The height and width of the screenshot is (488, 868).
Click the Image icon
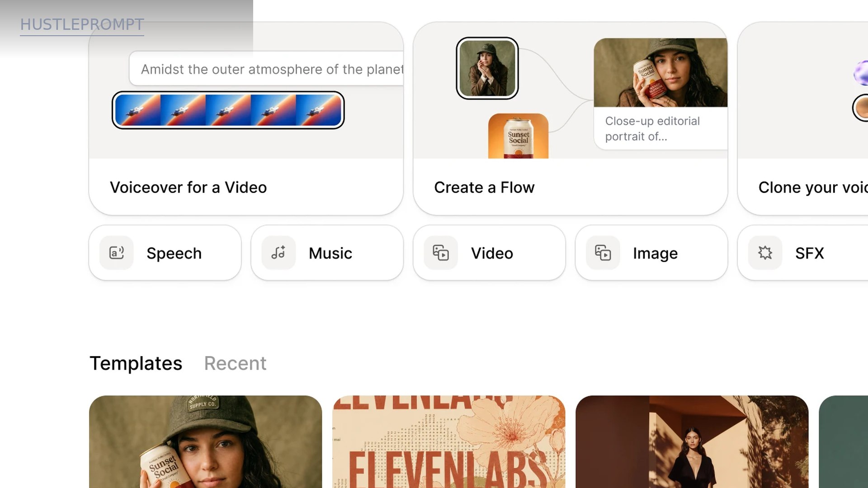[x=603, y=253]
